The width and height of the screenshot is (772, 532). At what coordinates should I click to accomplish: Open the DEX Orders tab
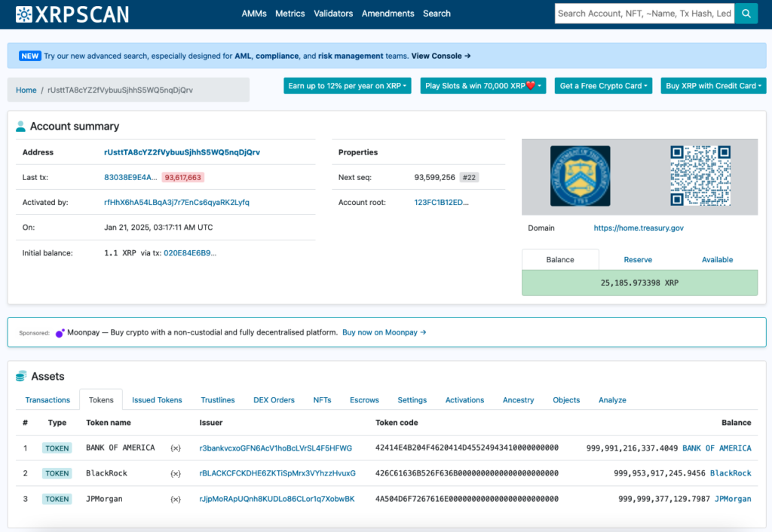click(x=274, y=400)
